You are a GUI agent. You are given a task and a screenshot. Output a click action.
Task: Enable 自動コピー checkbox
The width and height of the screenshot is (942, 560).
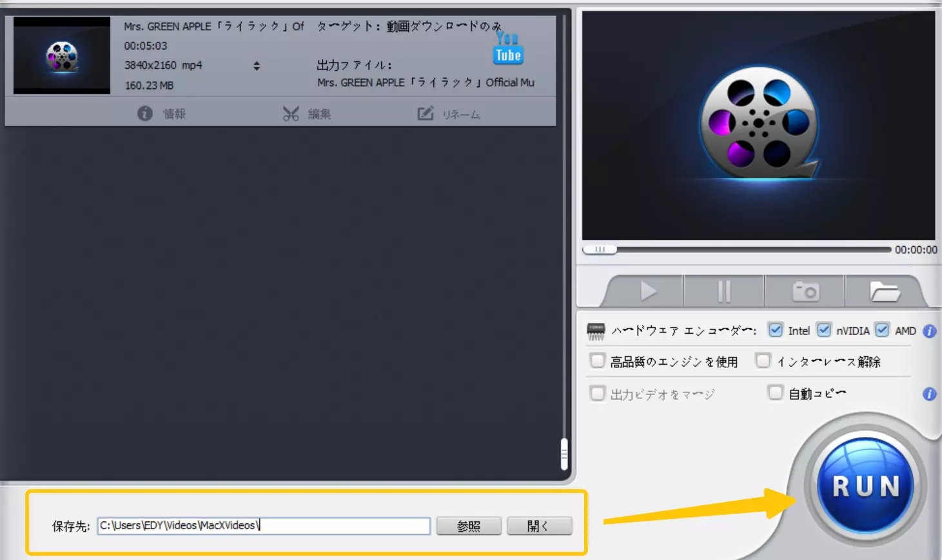776,392
